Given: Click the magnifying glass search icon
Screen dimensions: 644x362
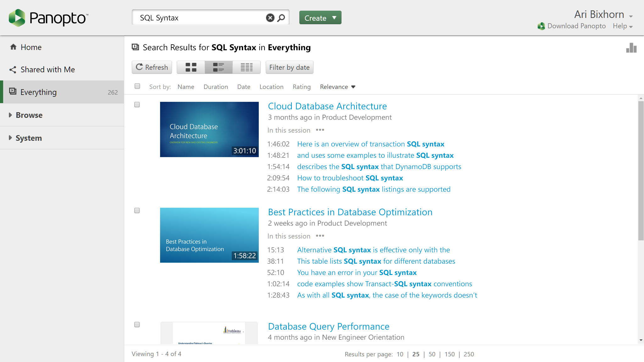Looking at the screenshot, I should (281, 18).
